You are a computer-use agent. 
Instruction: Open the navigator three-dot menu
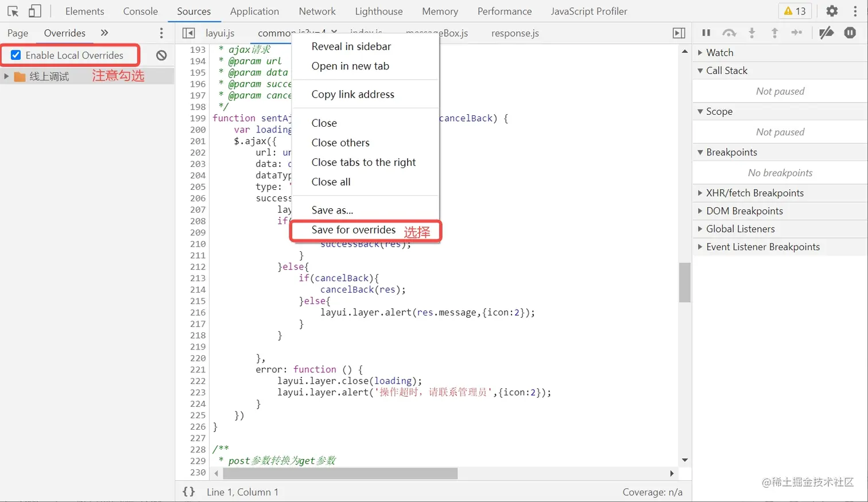(161, 33)
